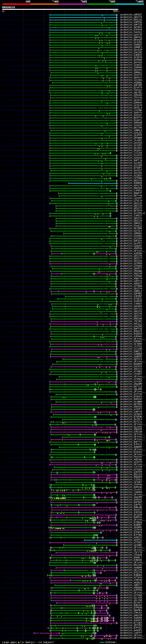
Task: Select label UniRef100_C5YSY6
Action: (x=131, y=98)
